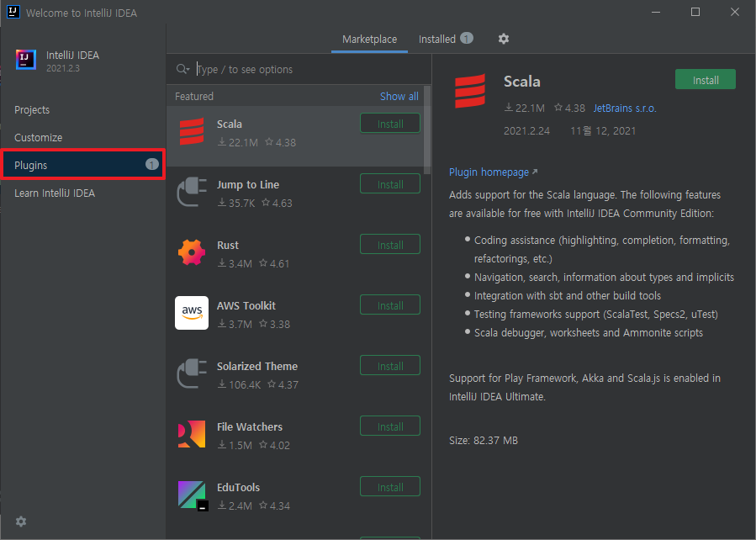
Task: Click the Plugins update count badge
Action: (152, 164)
